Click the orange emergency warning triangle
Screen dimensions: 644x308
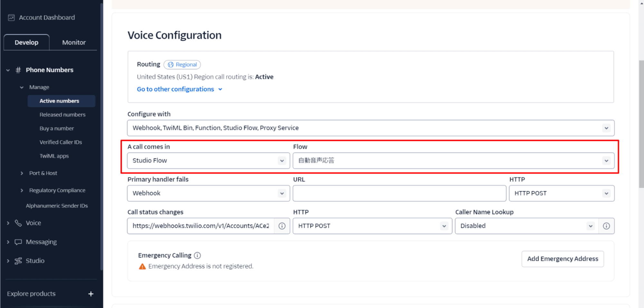tap(142, 266)
